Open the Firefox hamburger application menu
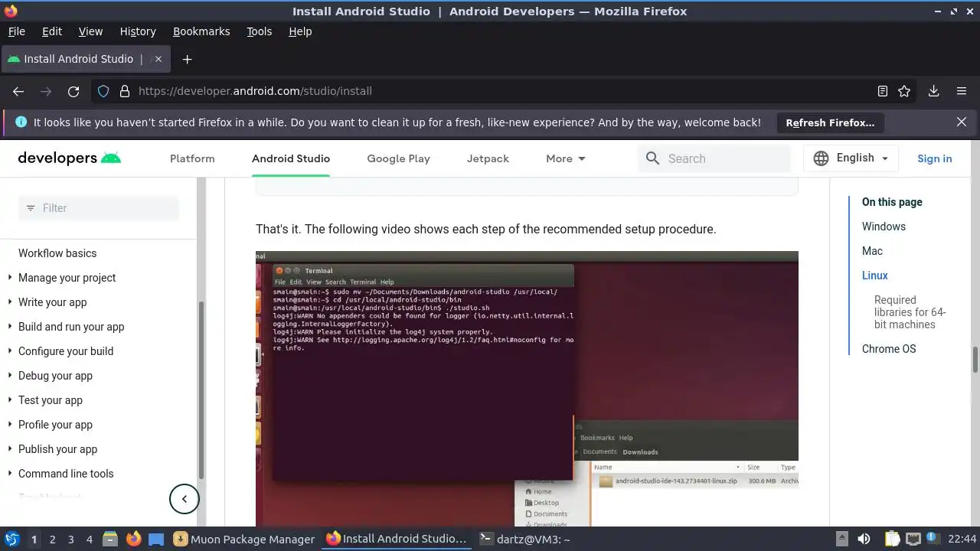Viewport: 980px width, 551px height. pyautogui.click(x=962, y=91)
